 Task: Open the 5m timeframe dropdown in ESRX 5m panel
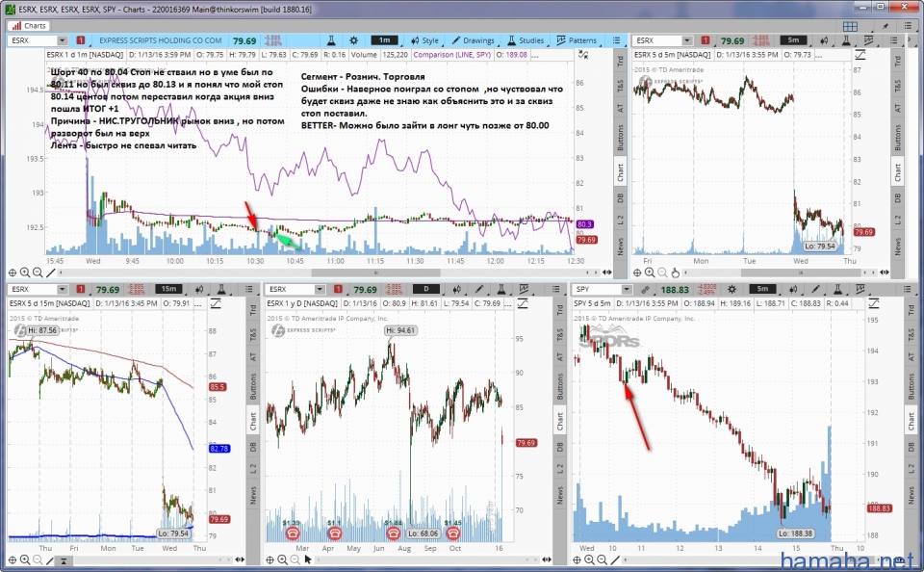point(793,40)
